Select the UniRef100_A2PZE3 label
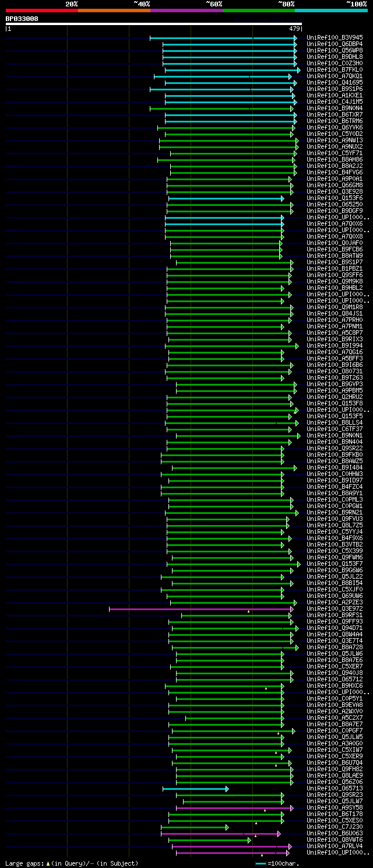Image resolution: width=373 pixels, height=868 pixels. coord(335,603)
